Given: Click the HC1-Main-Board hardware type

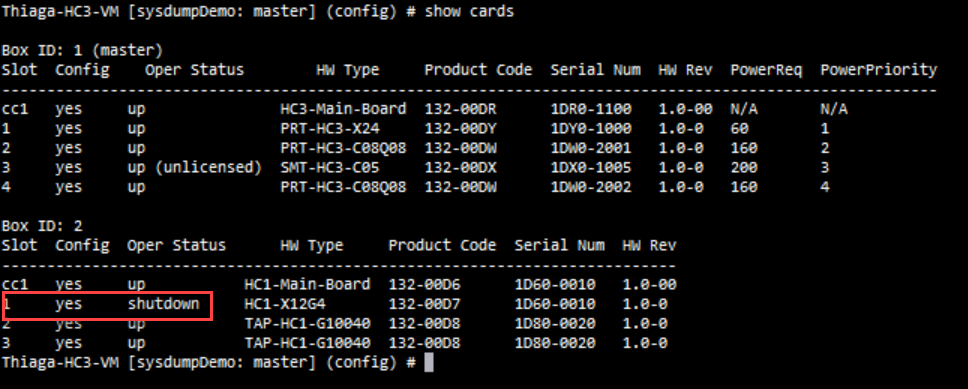Looking at the screenshot, I should (x=307, y=285).
